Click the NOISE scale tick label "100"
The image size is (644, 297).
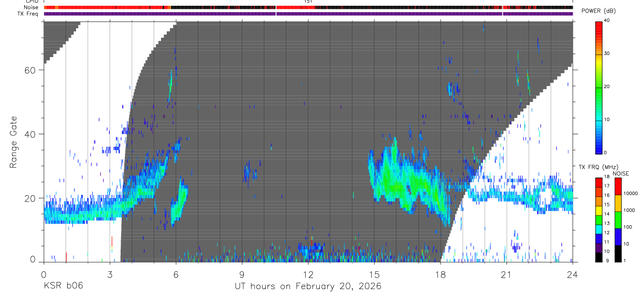coord(628,227)
